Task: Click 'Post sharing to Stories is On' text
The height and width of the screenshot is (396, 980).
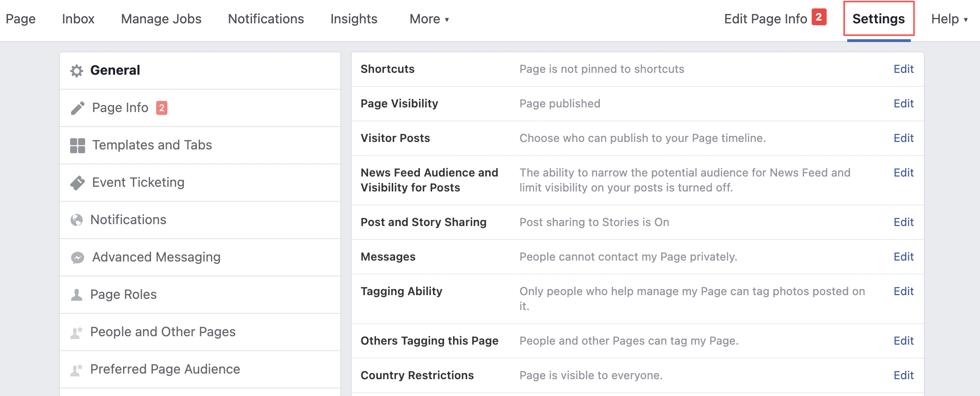Action: pos(594,222)
